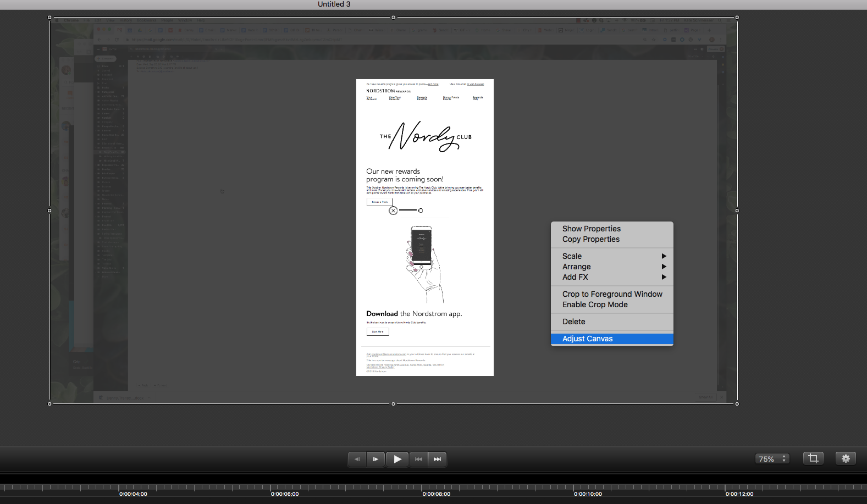Click the hand-holding-phone illustration
This screenshot has width=867, height=504.
425,264
